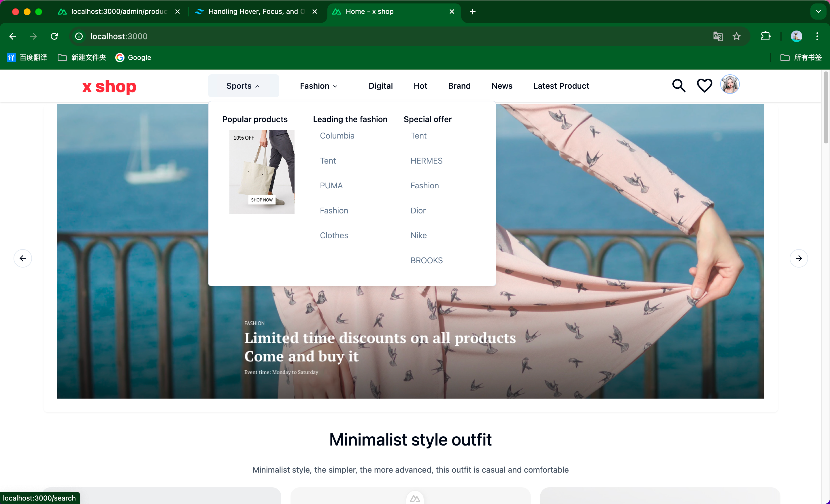
Task: Open the tab search chevron dropdown
Action: pos(818,12)
